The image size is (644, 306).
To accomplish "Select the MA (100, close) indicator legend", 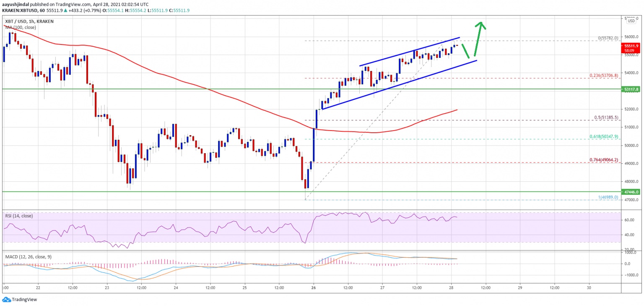I will (x=20, y=27).
